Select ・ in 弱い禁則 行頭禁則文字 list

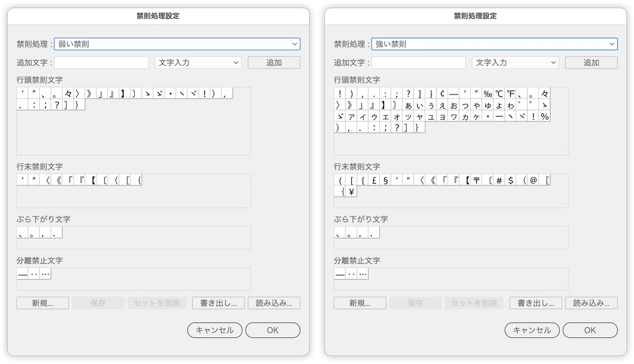click(x=170, y=94)
